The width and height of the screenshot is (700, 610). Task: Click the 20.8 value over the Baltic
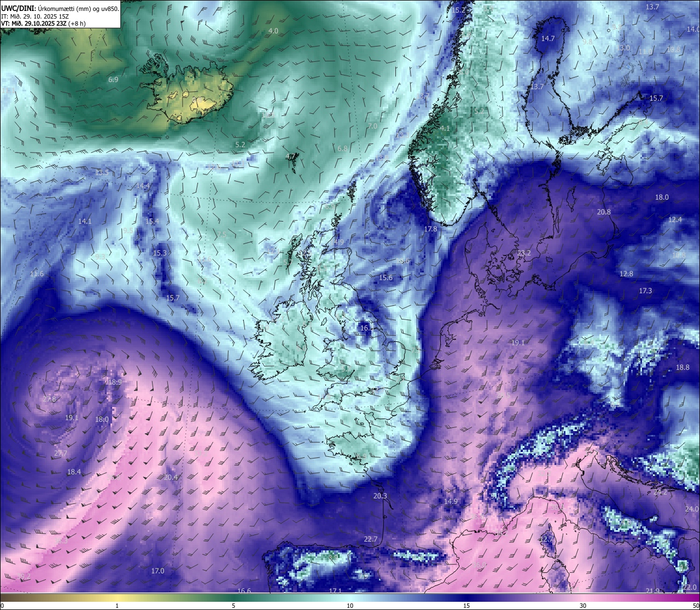(604, 212)
